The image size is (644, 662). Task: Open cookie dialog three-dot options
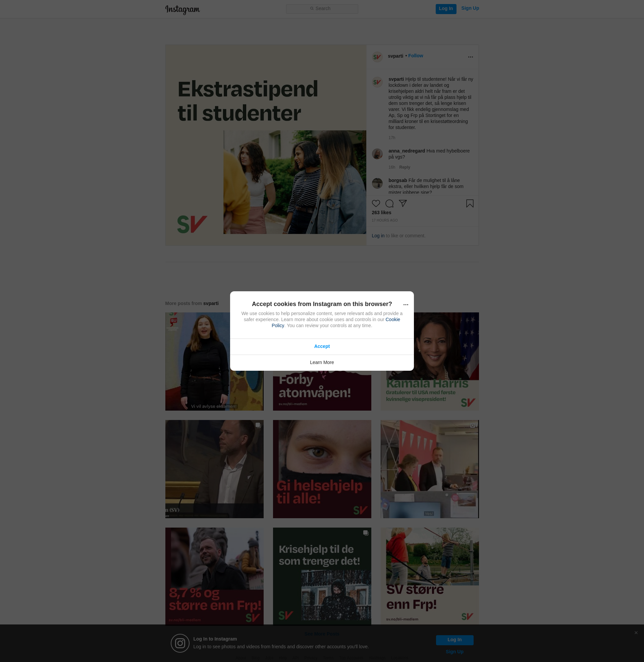pos(406,304)
